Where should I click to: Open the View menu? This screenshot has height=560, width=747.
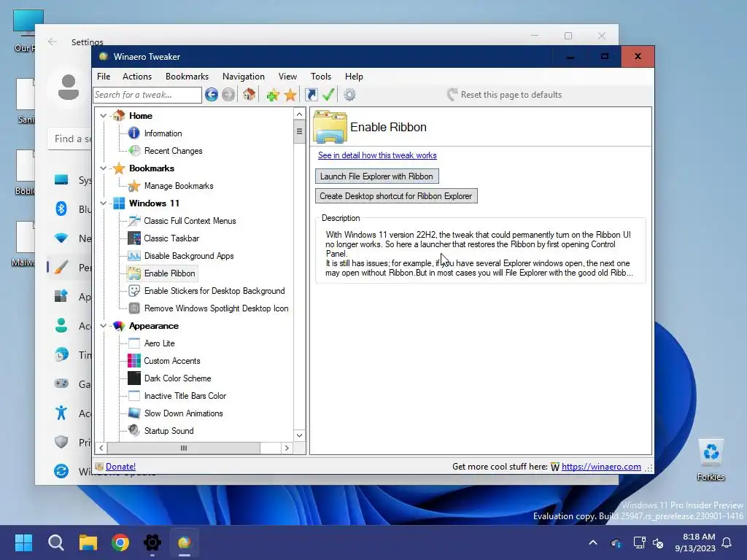coord(287,76)
